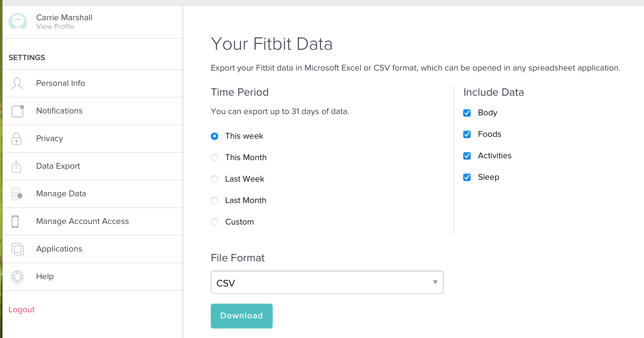Disable the Foods data checkbox
This screenshot has height=338, width=644.
(467, 134)
